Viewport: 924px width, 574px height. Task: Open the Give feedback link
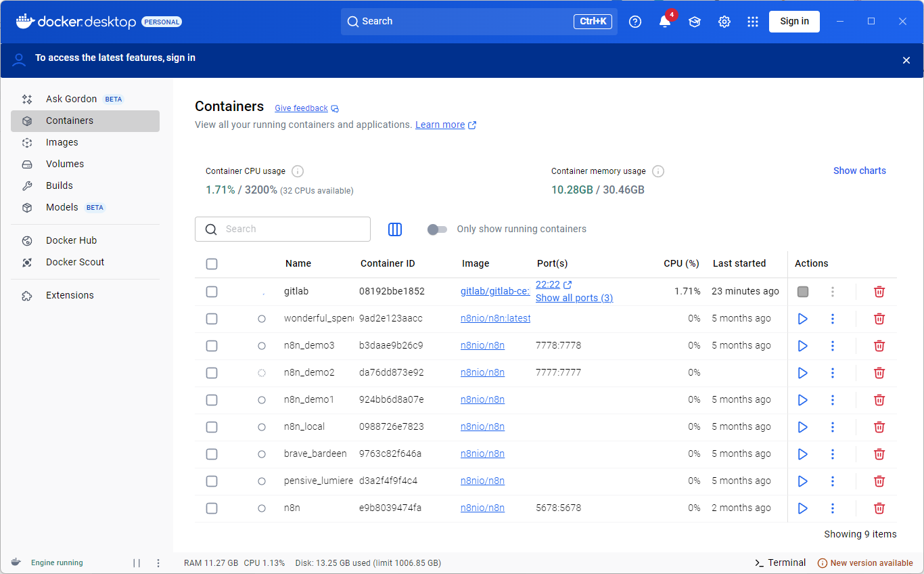pos(306,108)
